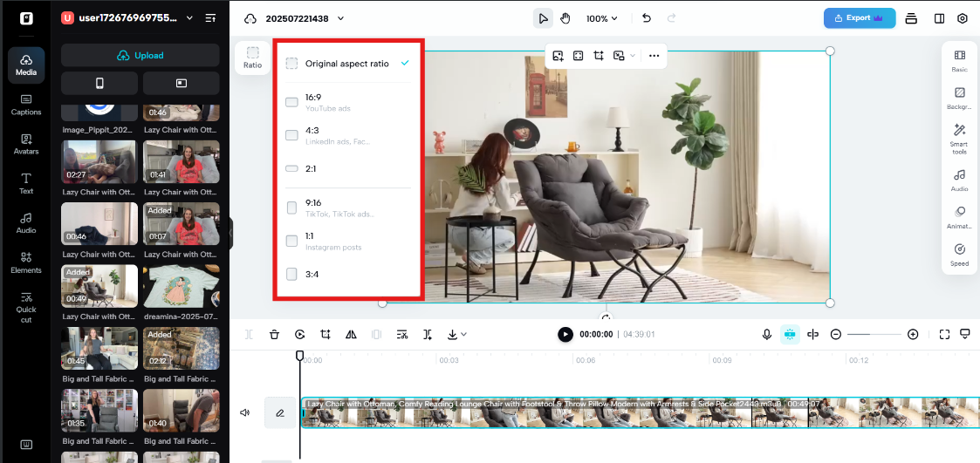Open the Elements panel

(26, 263)
